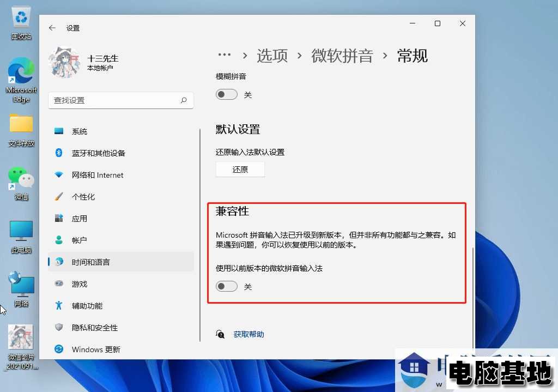Select the WeChat desktop shortcut
This screenshot has height=392, width=558.
21,183
